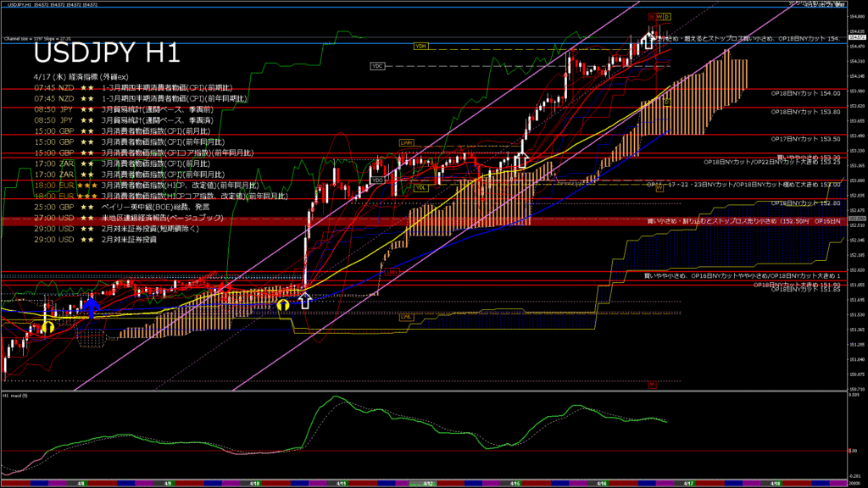Click the LWH level tag
The height and width of the screenshot is (488, 868).
(405, 142)
